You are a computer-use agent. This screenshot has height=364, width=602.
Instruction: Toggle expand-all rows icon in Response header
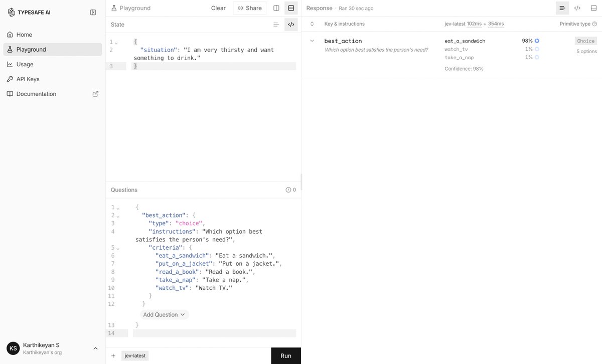pos(312,24)
